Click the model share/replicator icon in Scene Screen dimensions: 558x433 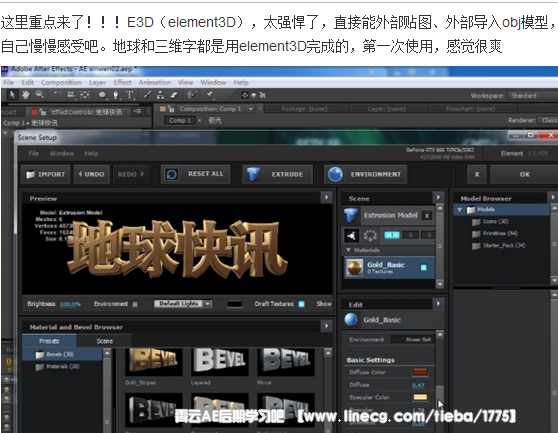351,235
